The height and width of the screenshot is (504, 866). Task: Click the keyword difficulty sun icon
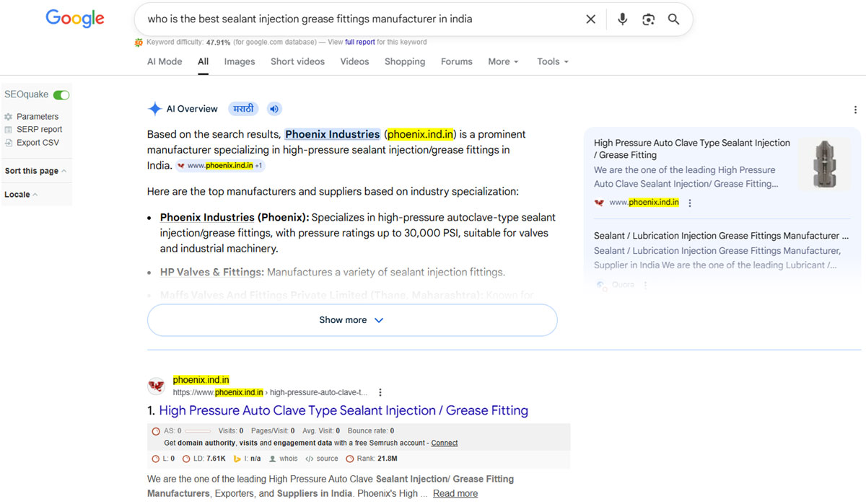139,43
